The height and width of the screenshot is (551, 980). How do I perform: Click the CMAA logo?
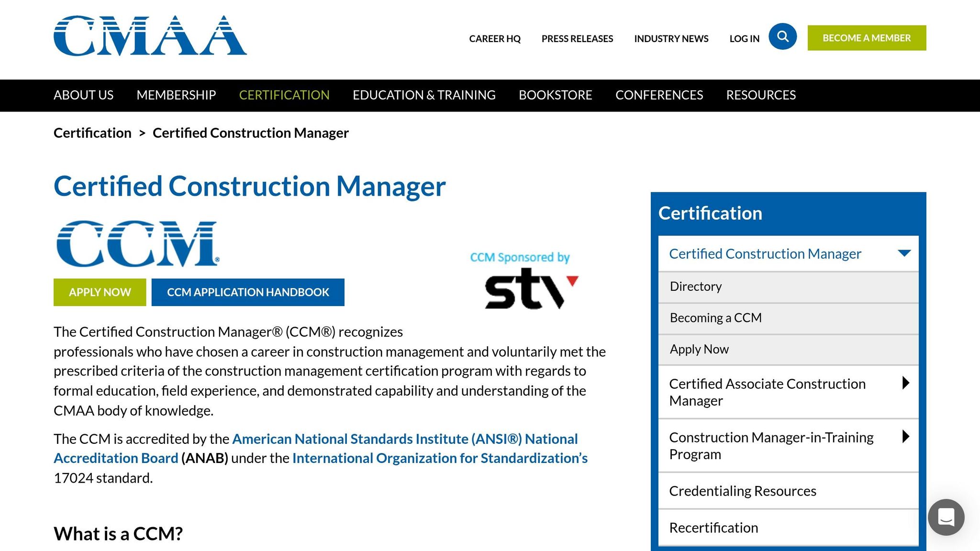(150, 36)
